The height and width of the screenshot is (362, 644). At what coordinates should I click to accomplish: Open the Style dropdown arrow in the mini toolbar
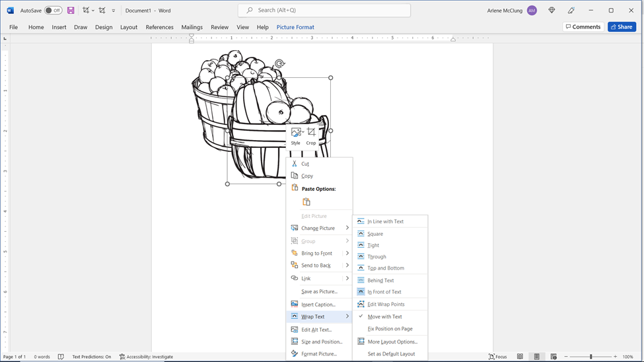303,132
